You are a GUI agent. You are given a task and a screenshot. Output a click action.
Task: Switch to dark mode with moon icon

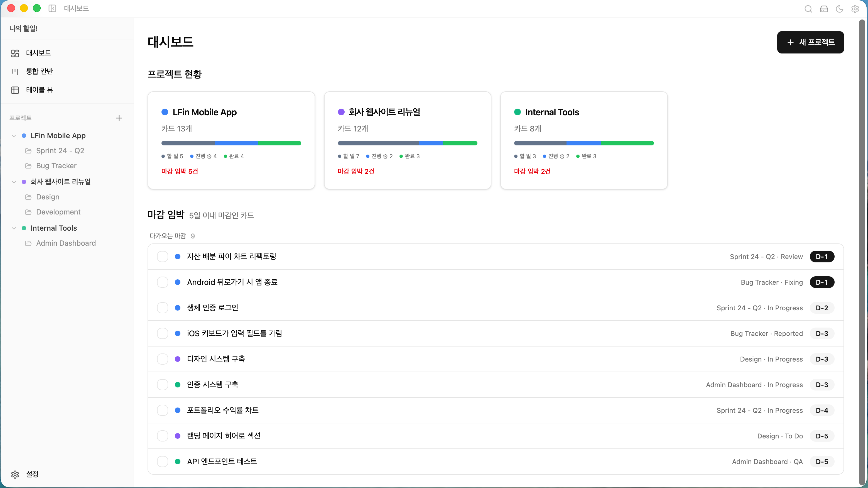[x=839, y=9]
